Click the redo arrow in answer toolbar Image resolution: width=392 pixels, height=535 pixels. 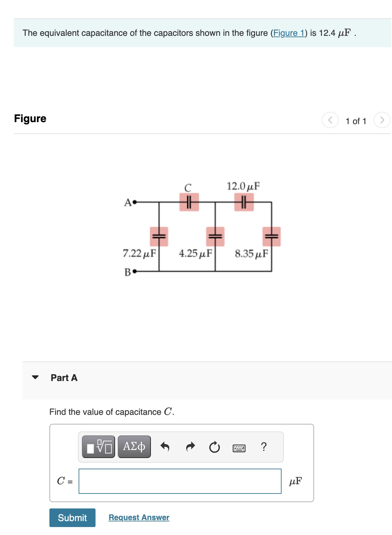[x=190, y=447]
